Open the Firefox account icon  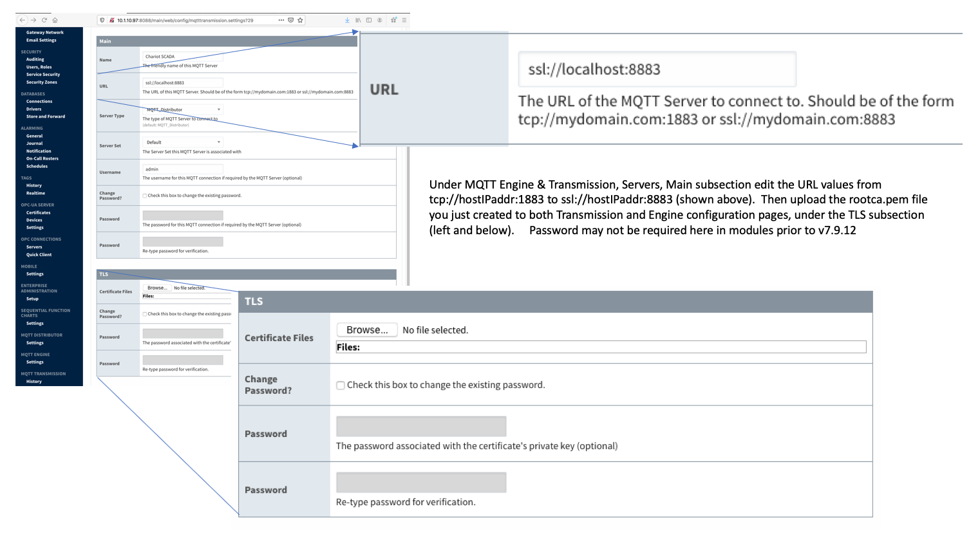(x=380, y=20)
